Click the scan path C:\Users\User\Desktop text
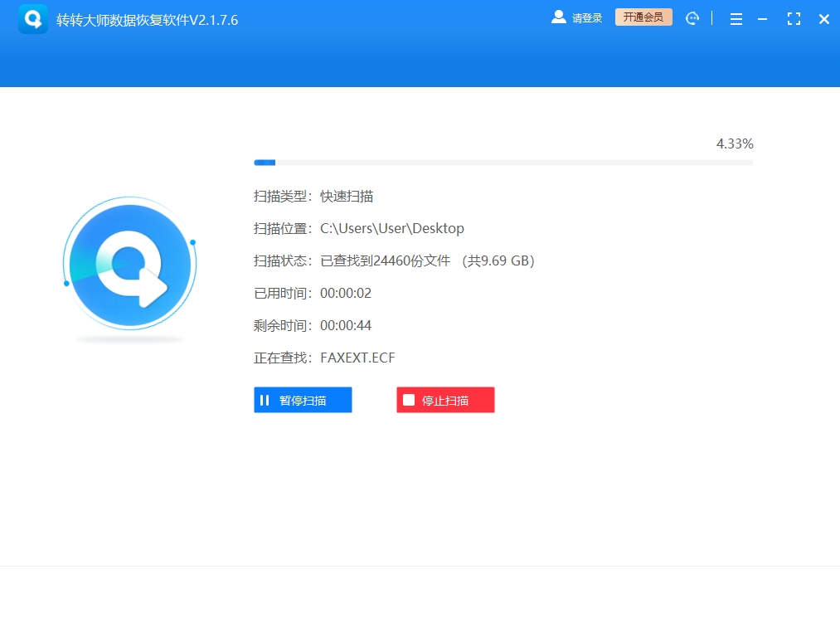 pyautogui.click(x=391, y=229)
